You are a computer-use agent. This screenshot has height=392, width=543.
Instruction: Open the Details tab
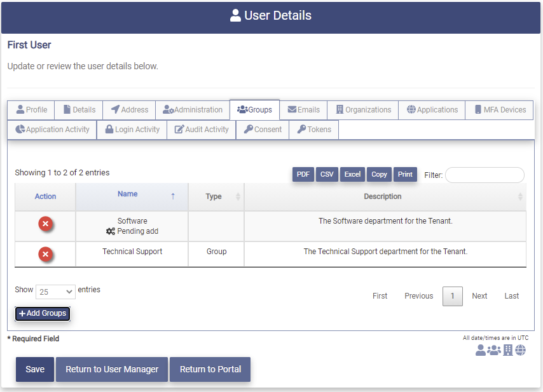point(79,110)
